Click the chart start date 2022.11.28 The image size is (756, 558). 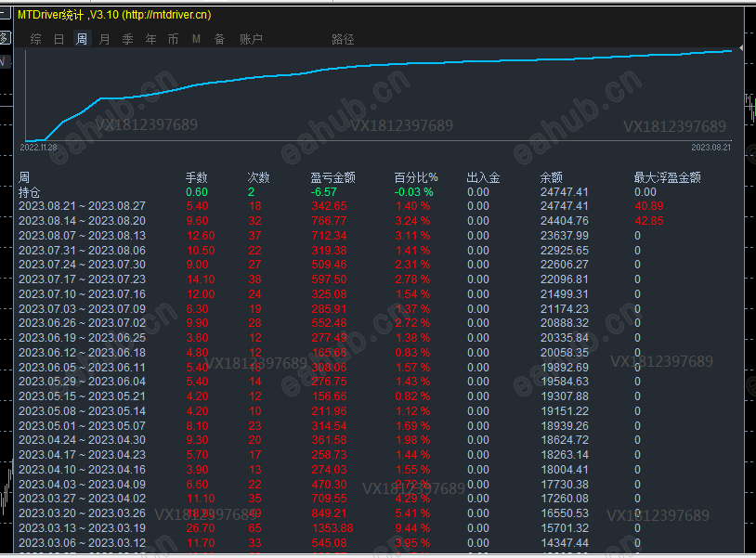(x=38, y=148)
